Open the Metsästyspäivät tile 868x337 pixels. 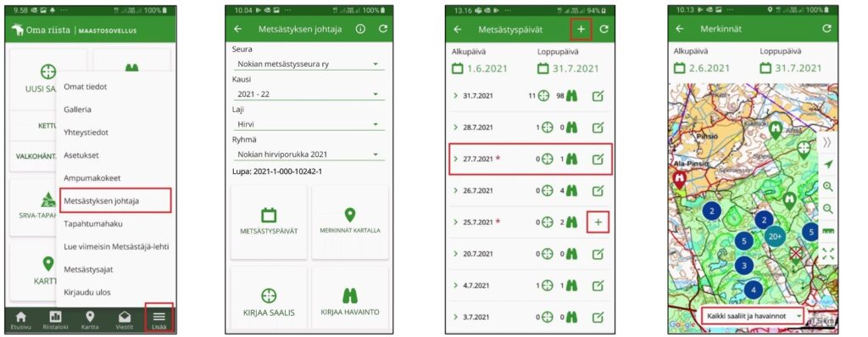pyautogui.click(x=269, y=222)
